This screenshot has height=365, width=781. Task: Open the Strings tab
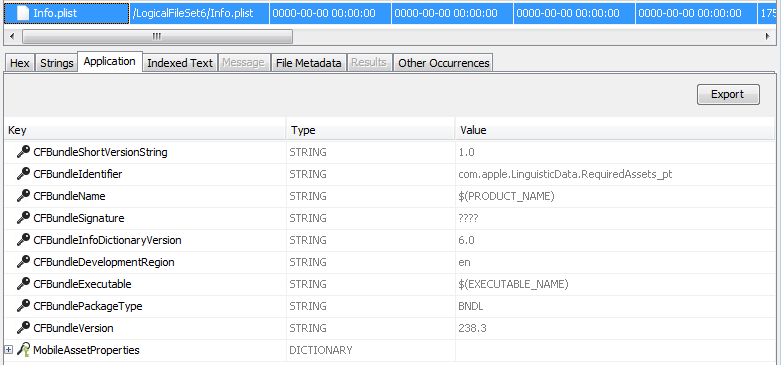pos(56,63)
